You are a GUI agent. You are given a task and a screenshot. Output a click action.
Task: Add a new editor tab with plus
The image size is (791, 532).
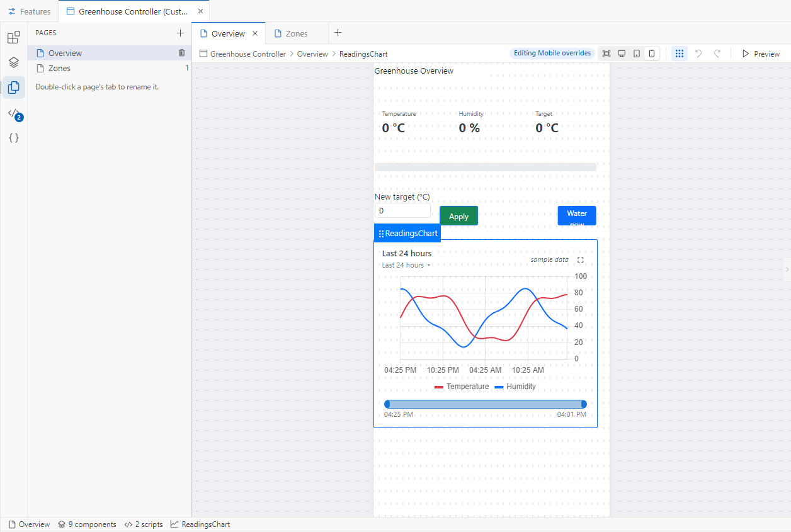pyautogui.click(x=338, y=33)
